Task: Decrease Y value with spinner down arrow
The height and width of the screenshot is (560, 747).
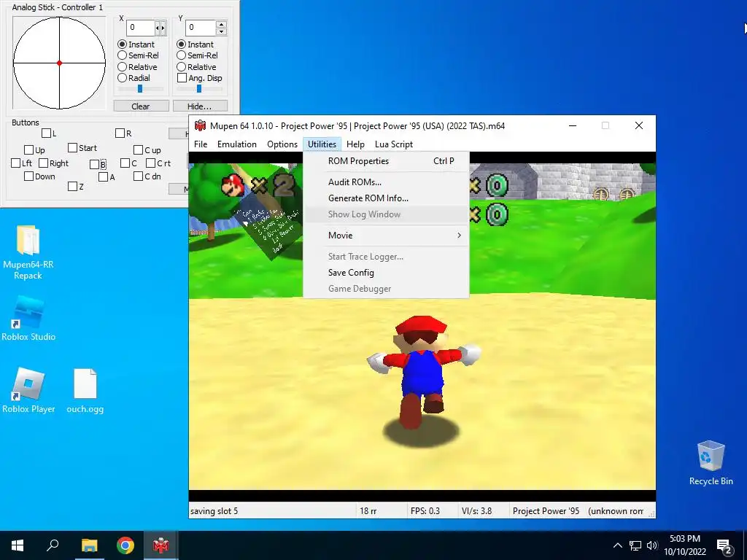Action: (221, 31)
